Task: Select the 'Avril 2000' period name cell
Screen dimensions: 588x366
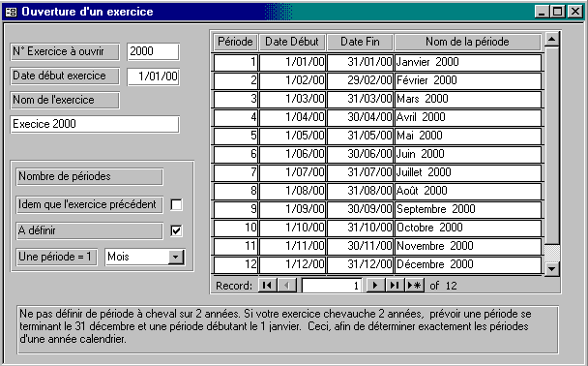Action: pyautogui.click(x=468, y=117)
